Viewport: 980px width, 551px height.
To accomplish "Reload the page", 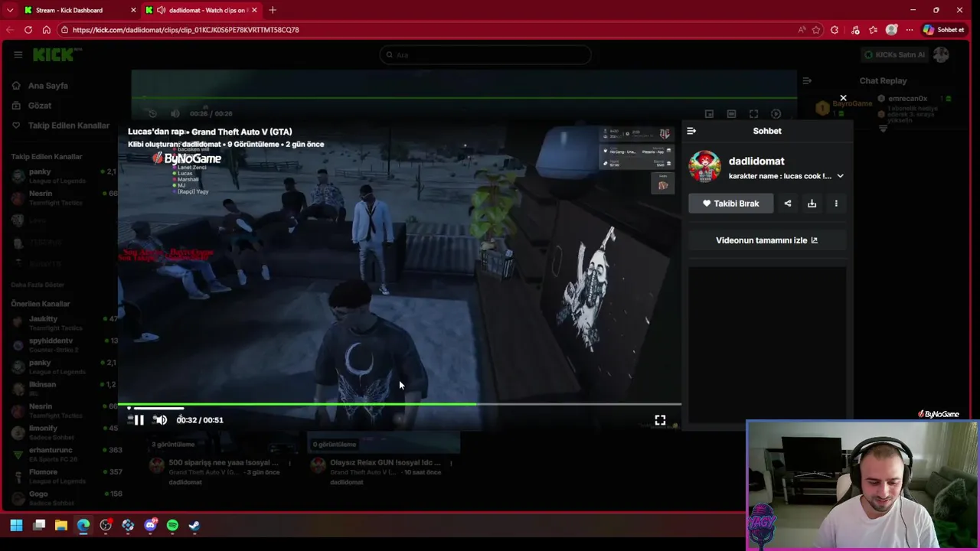I will (28, 30).
